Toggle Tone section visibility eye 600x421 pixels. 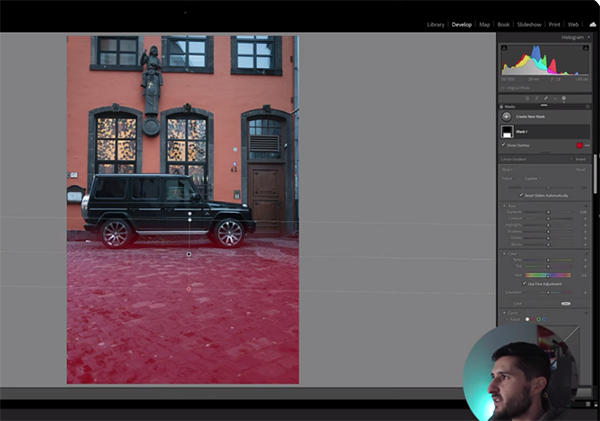[x=586, y=206]
